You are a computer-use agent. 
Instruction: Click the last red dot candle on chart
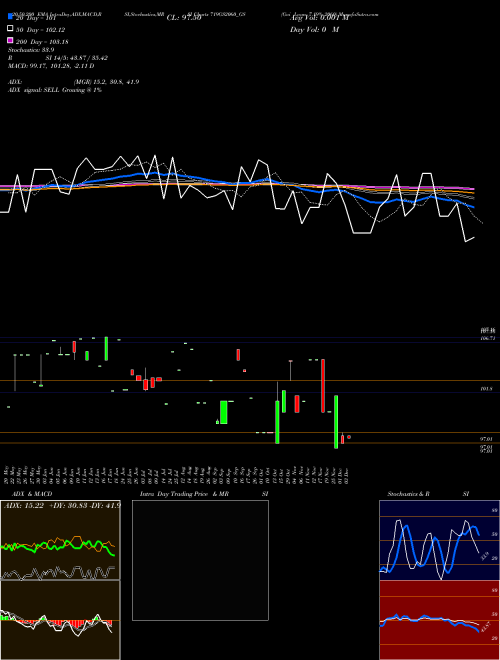click(349, 437)
